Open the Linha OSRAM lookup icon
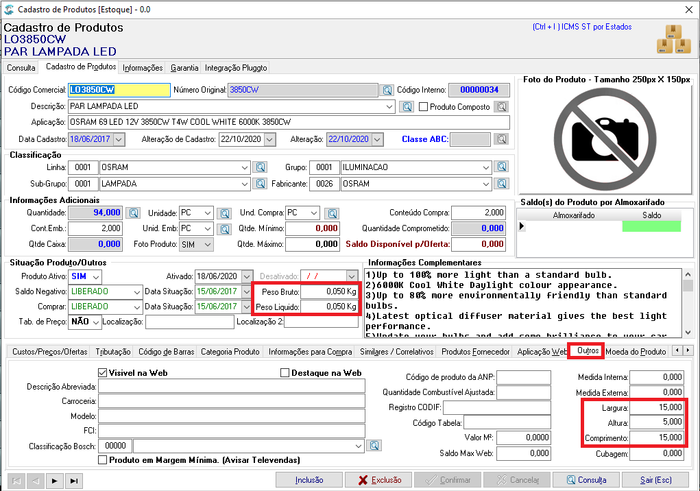700x491 pixels. (x=260, y=167)
